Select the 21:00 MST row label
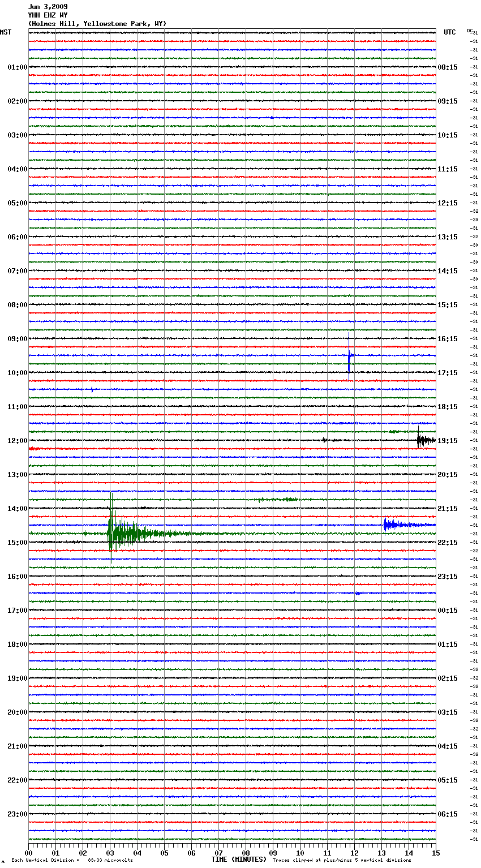This screenshot has height=868, width=481. pos(18,746)
